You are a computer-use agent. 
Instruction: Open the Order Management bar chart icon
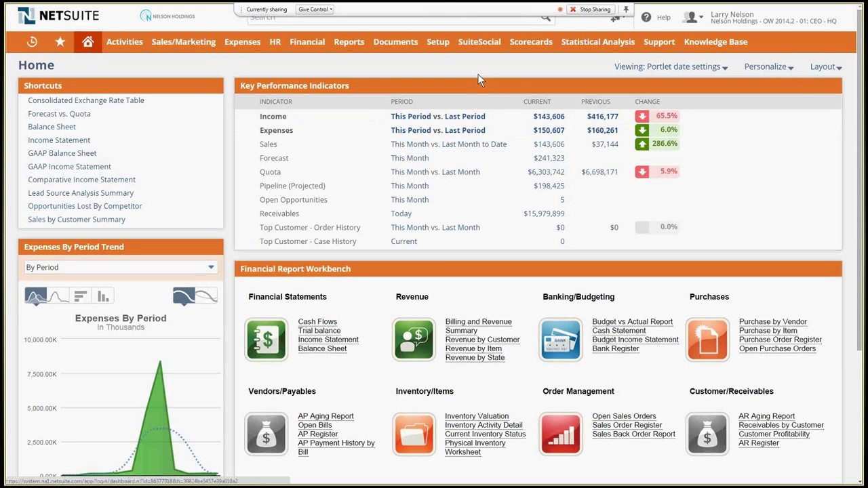pyautogui.click(x=561, y=433)
